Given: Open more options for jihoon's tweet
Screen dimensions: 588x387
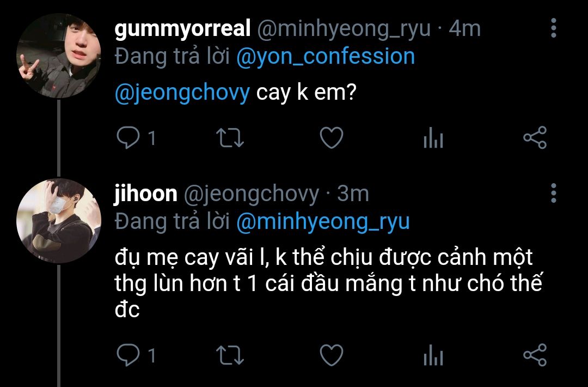Looking at the screenshot, I should pyautogui.click(x=554, y=193).
